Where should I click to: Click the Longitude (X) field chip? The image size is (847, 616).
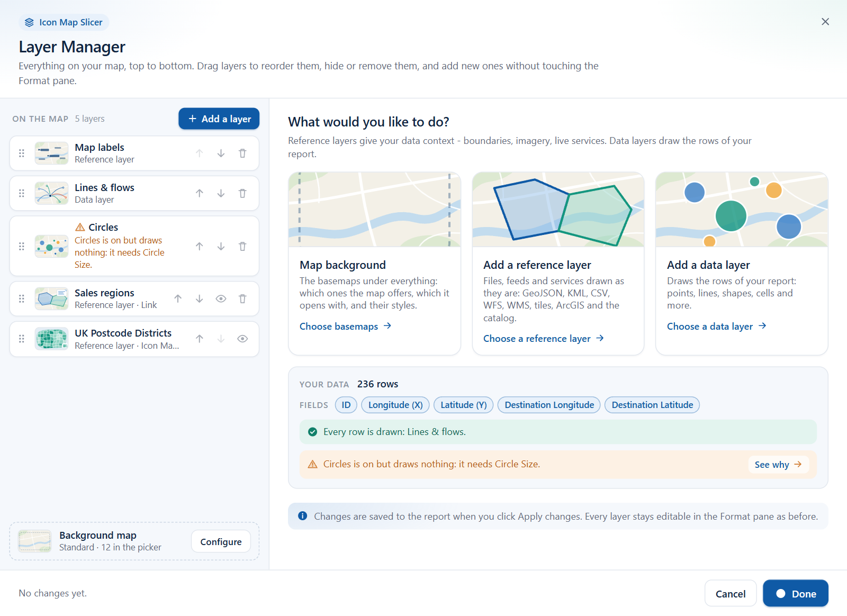coord(395,405)
